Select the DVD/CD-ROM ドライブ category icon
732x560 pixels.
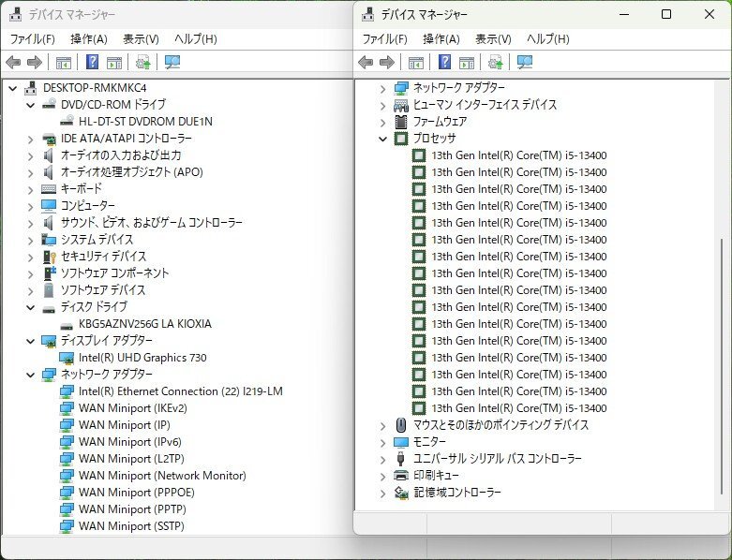tap(49, 105)
